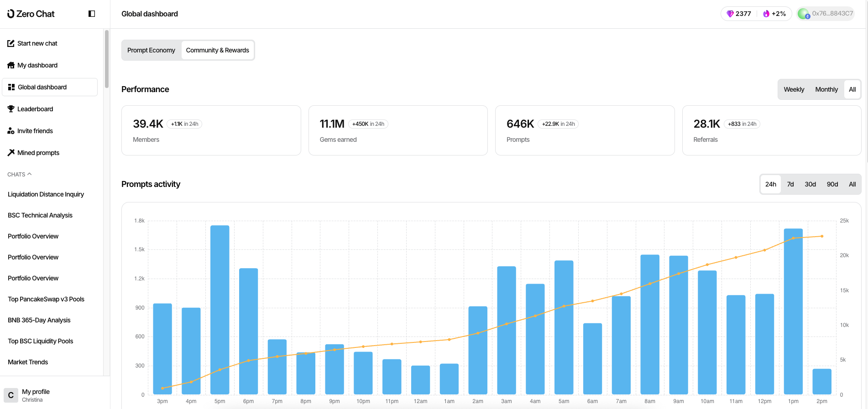Screen dimensions: 868x409
Task: Click the Start new chat pencil icon
Action: click(x=11, y=43)
